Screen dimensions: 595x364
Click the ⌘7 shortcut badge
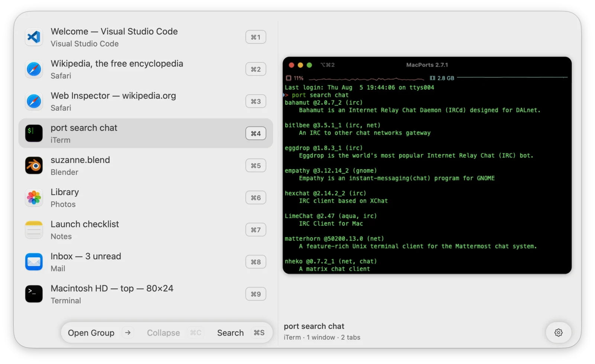256,230
